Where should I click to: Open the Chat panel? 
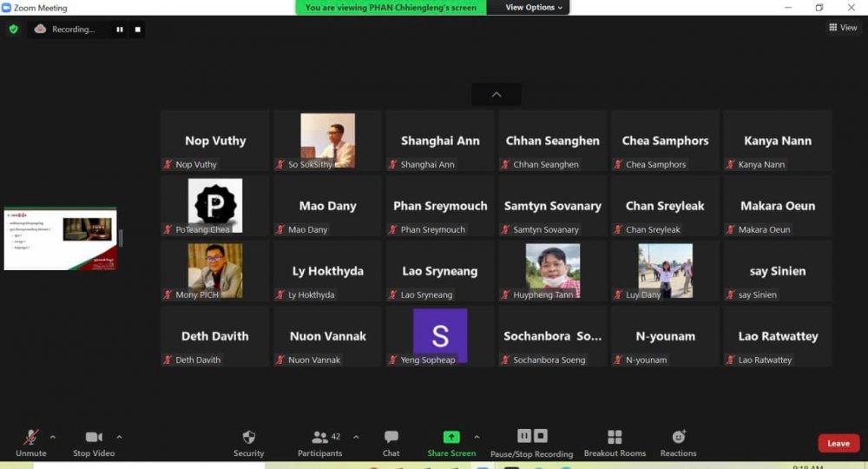(391, 437)
